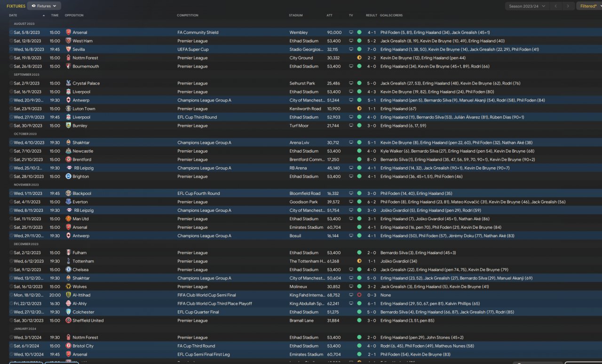Click the Wolves club badge
Screen dimensions: 602x364
pos(69,286)
